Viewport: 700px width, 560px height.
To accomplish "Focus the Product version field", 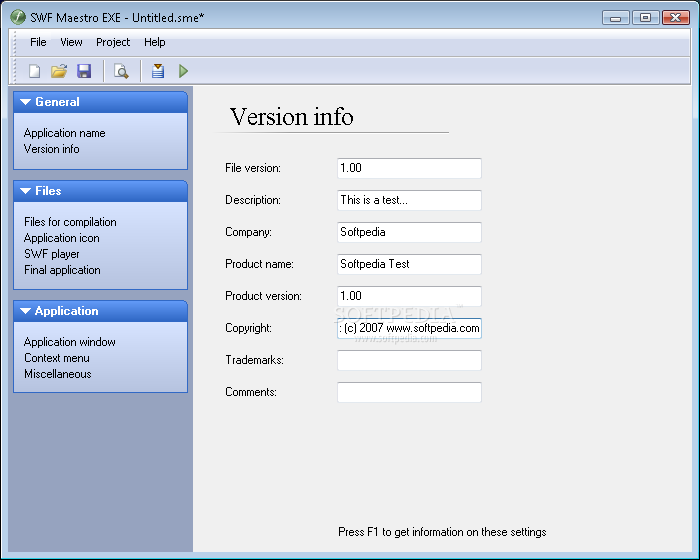I will click(409, 296).
